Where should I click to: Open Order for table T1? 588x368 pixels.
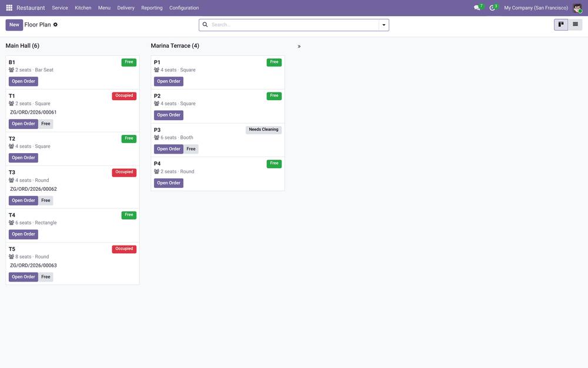(x=24, y=124)
